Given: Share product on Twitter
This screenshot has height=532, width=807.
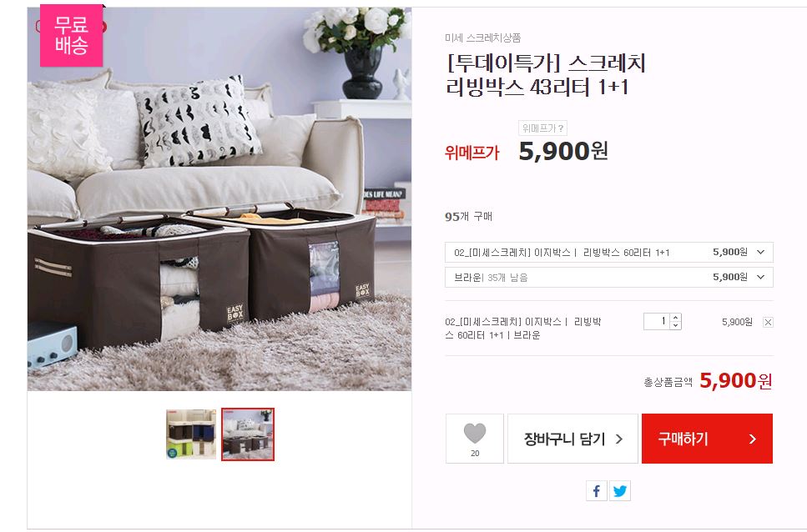Looking at the screenshot, I should pyautogui.click(x=620, y=491).
